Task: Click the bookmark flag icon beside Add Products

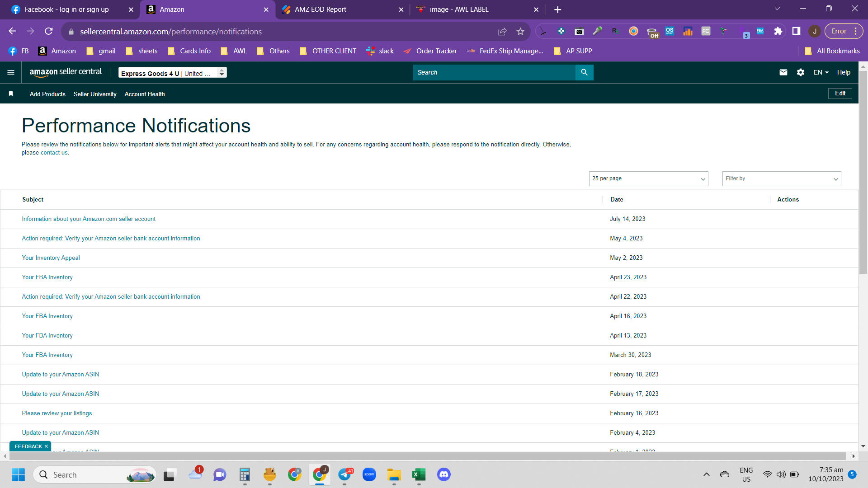Action: 11,94
